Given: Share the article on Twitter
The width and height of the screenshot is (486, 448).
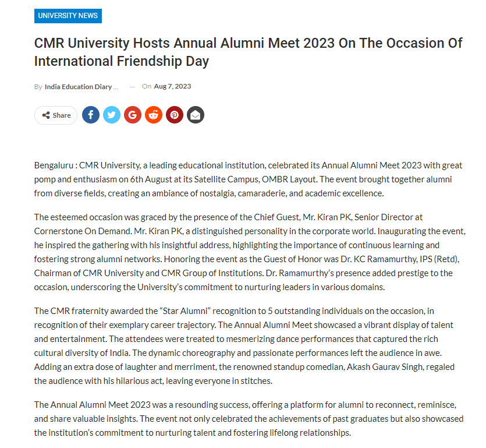Looking at the screenshot, I should click(112, 115).
